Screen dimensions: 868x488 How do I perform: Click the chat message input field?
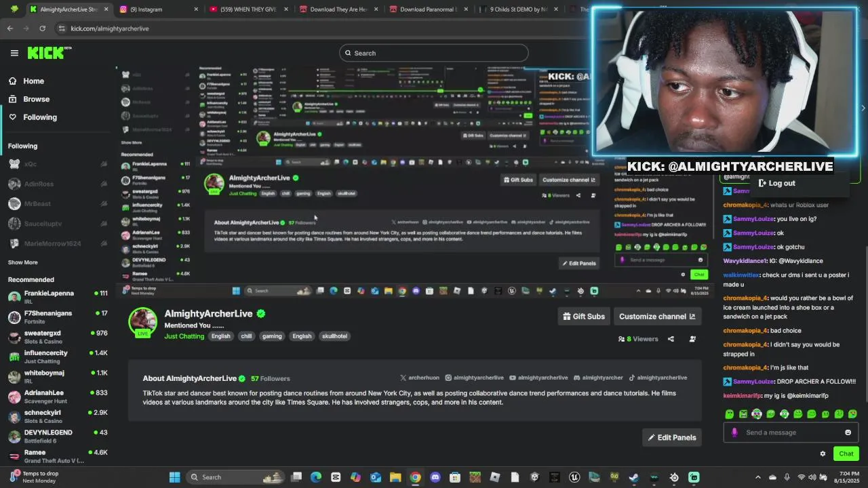[790, 432]
